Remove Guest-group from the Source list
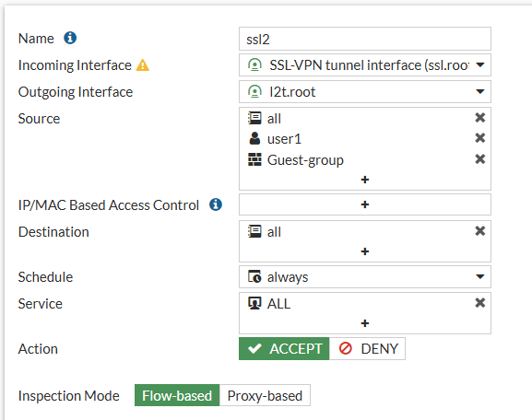 479,159
